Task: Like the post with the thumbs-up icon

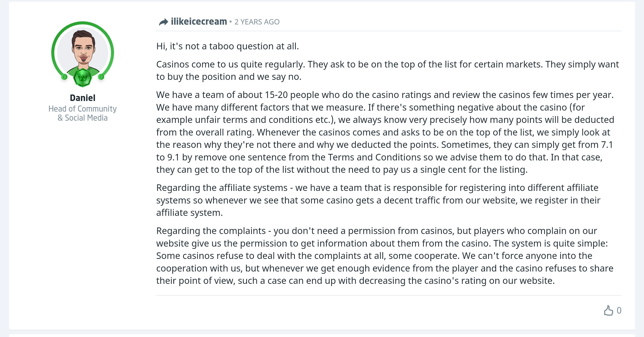Action: 608,310
